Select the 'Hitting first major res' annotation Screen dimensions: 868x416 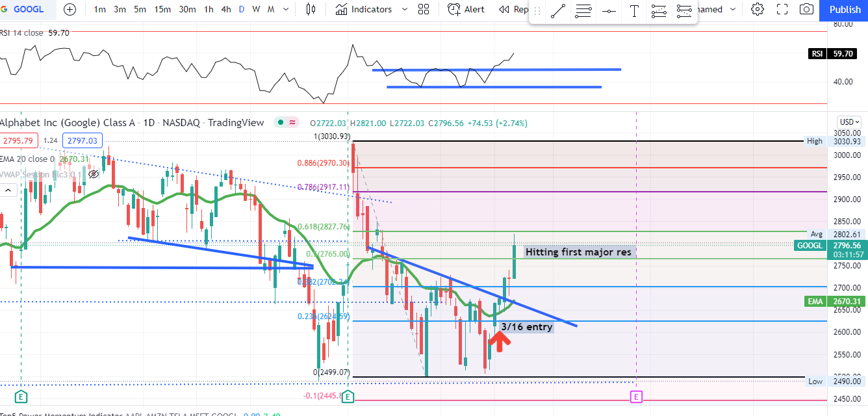click(x=578, y=252)
